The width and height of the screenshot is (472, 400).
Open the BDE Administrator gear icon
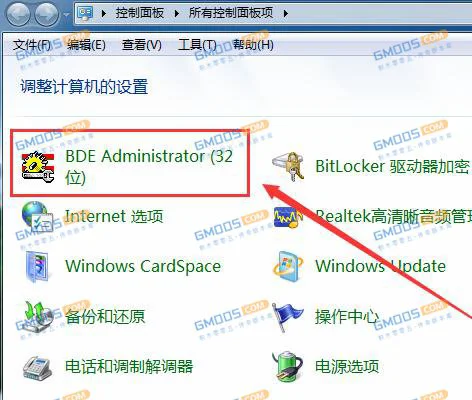[x=38, y=167]
